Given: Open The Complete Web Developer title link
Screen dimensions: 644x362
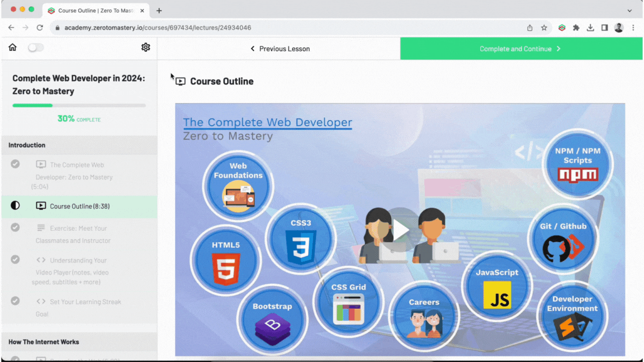Looking at the screenshot, I should click(x=267, y=122).
